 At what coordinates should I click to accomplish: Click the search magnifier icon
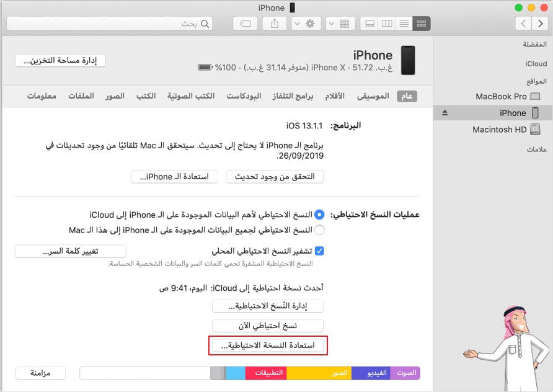point(205,24)
